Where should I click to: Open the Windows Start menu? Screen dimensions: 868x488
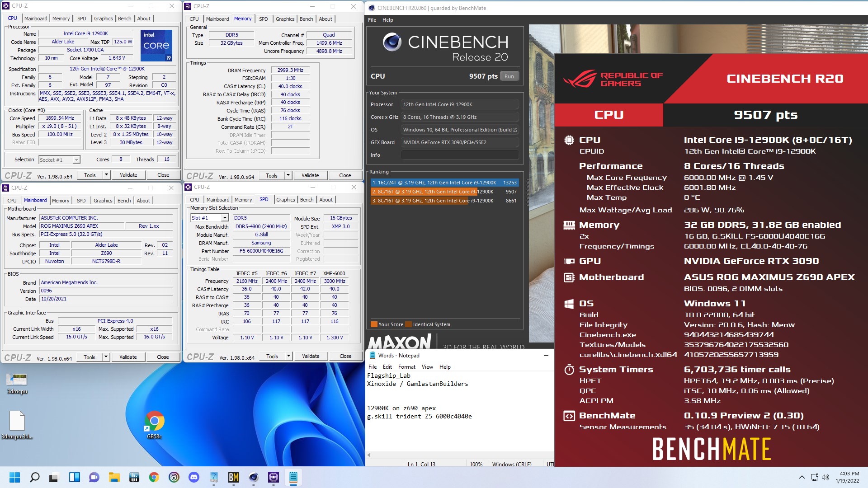[14, 477]
